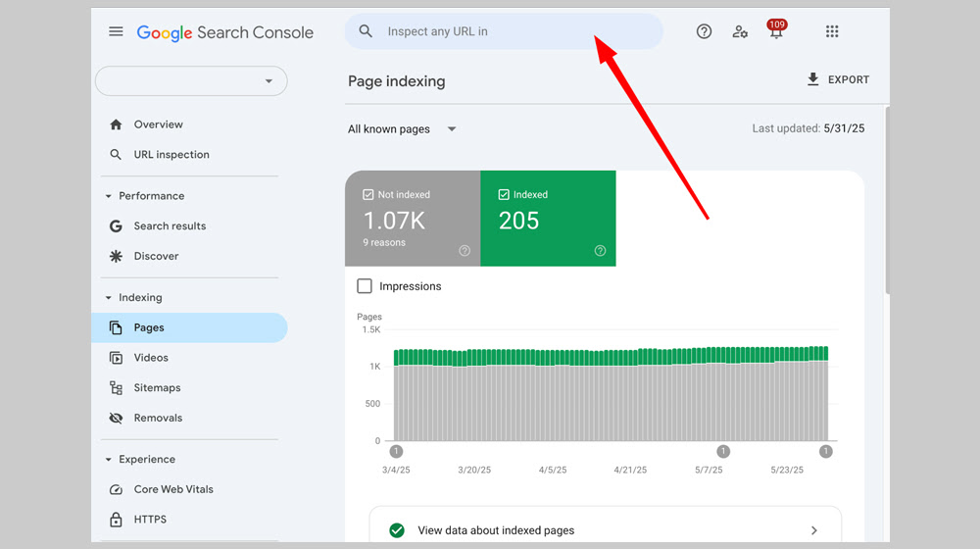This screenshot has height=549, width=980.
Task: Click the Search results G icon
Action: [116, 225]
